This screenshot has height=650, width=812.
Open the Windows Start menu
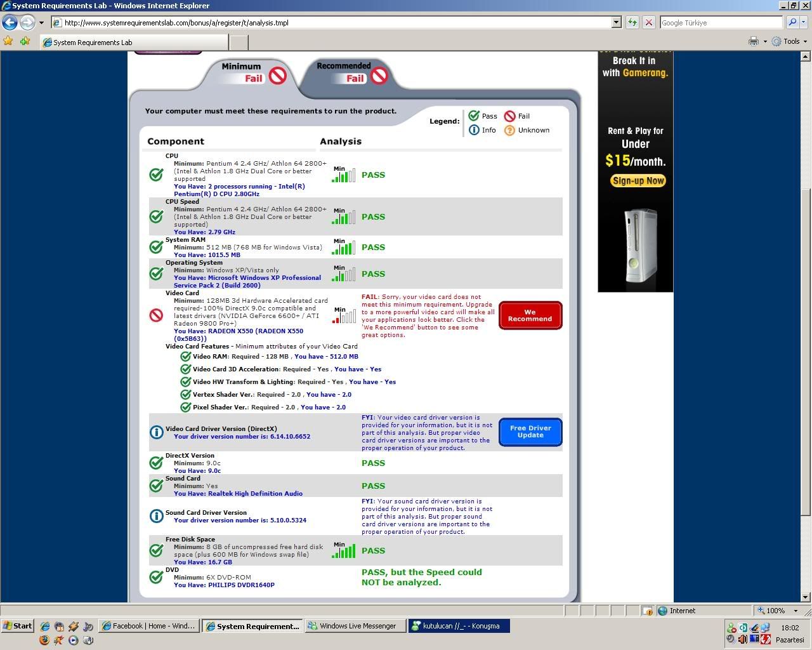pyautogui.click(x=18, y=626)
